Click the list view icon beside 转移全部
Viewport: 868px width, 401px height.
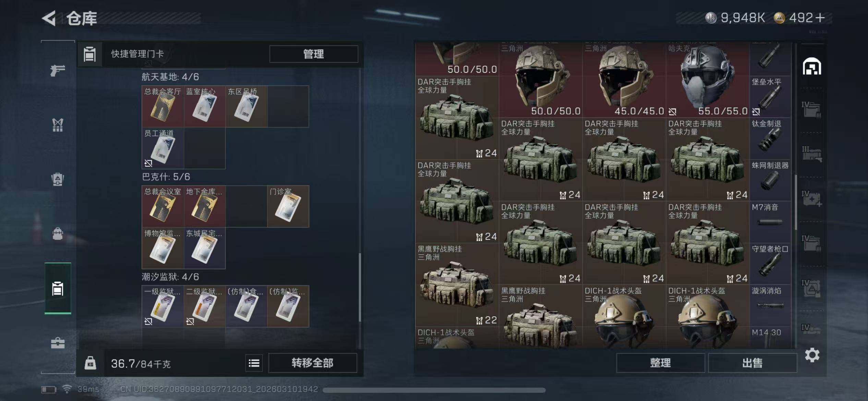pyautogui.click(x=254, y=363)
